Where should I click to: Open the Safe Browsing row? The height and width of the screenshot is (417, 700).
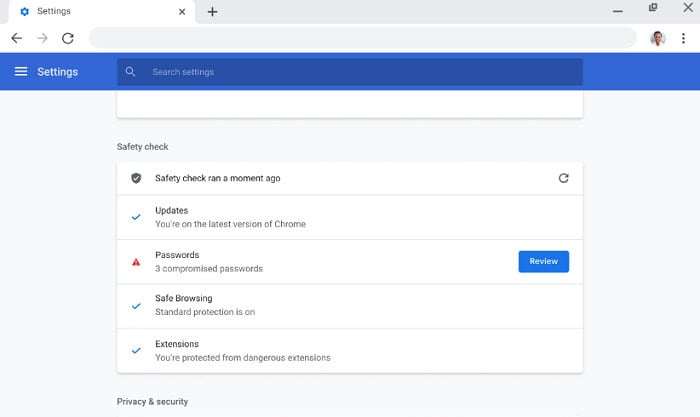[x=350, y=306]
